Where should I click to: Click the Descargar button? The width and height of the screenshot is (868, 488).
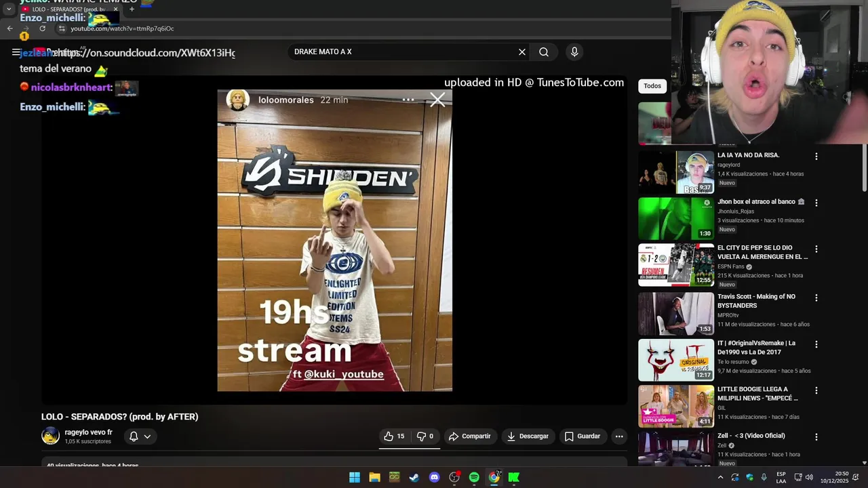pos(528,436)
